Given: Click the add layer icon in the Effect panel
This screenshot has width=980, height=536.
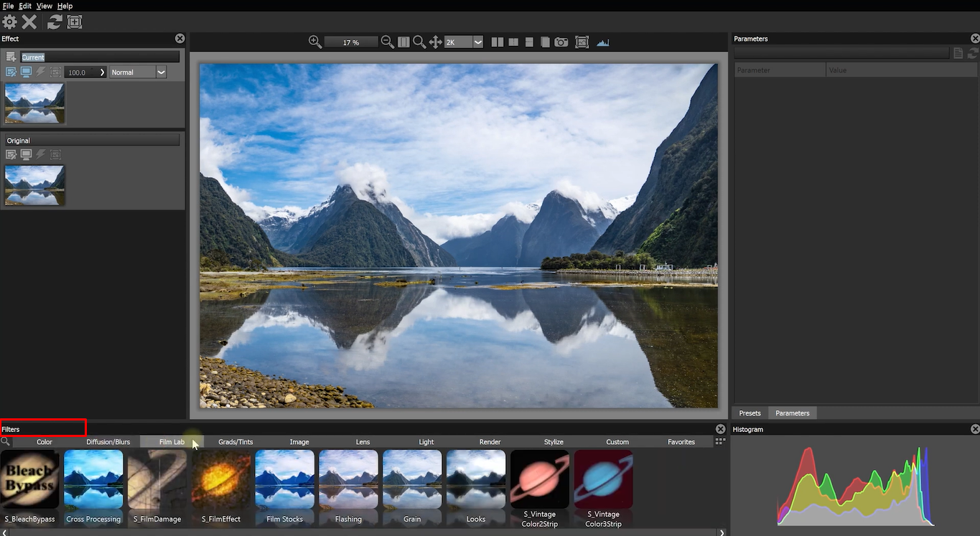Looking at the screenshot, I should pos(10,56).
